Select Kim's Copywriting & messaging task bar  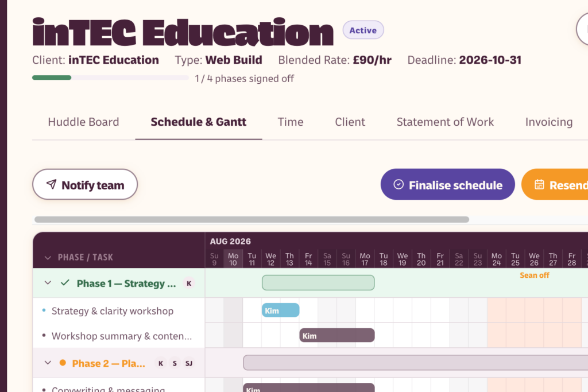click(308, 387)
